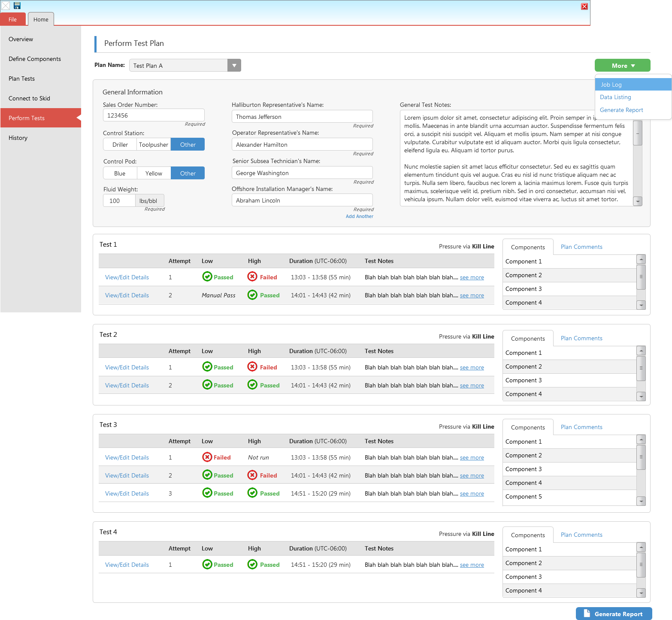Image resolution: width=672 pixels, height=620 pixels.
Task: Click document icon on Generate Report button
Action: (x=587, y=614)
